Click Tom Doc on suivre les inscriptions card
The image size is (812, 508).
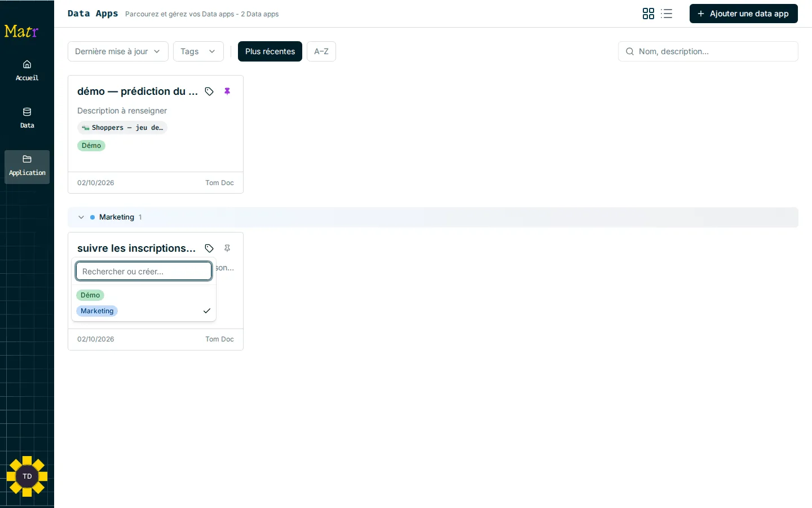tap(219, 339)
